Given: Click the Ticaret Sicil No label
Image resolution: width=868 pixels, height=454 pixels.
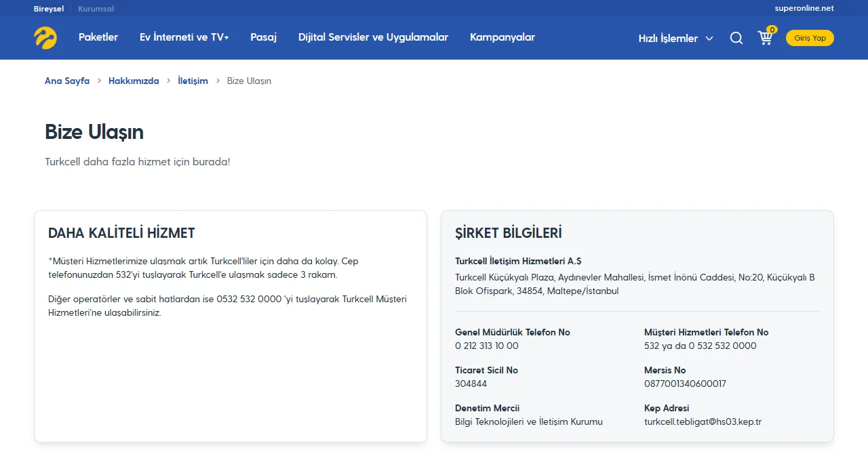Looking at the screenshot, I should click(487, 370).
